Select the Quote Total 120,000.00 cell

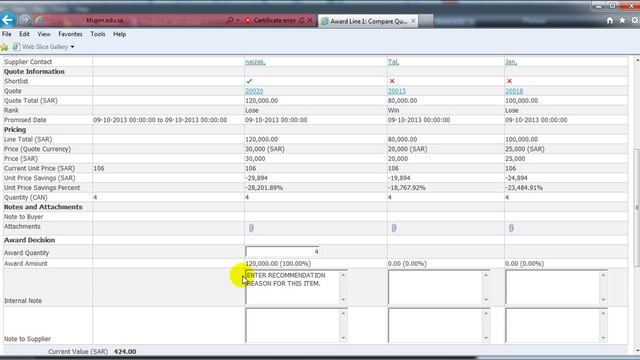click(x=262, y=101)
